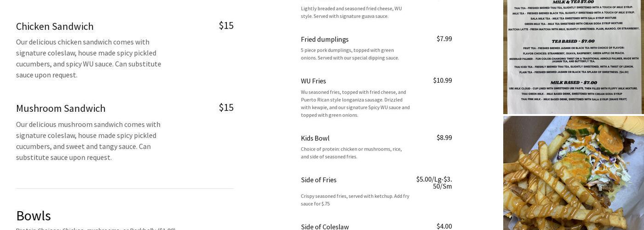Click the WU Fries description text

(355, 103)
